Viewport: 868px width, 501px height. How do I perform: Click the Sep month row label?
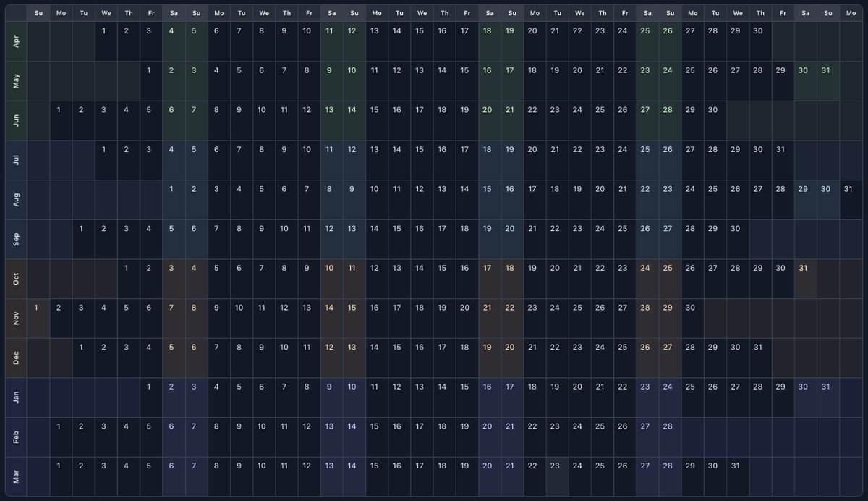[x=16, y=239]
